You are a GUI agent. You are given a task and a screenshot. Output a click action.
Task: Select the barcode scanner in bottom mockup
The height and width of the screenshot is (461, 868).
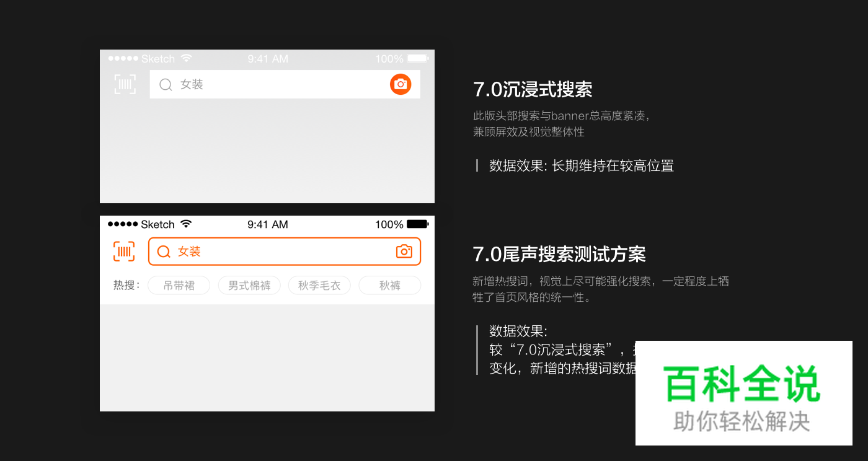[123, 252]
